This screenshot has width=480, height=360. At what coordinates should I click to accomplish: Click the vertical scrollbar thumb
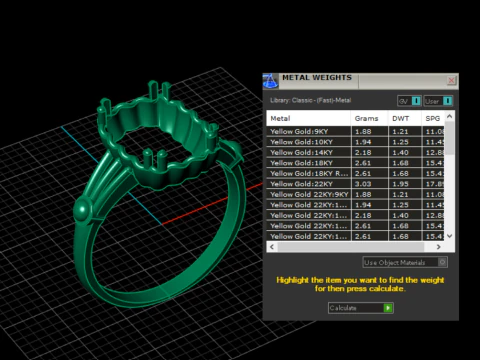pos(449,138)
